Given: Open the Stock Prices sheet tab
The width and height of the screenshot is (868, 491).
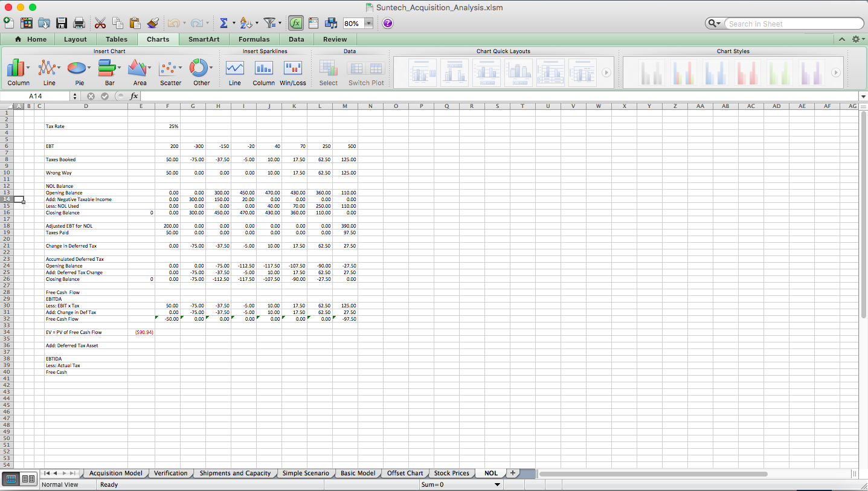Looking at the screenshot, I should [x=451, y=473].
